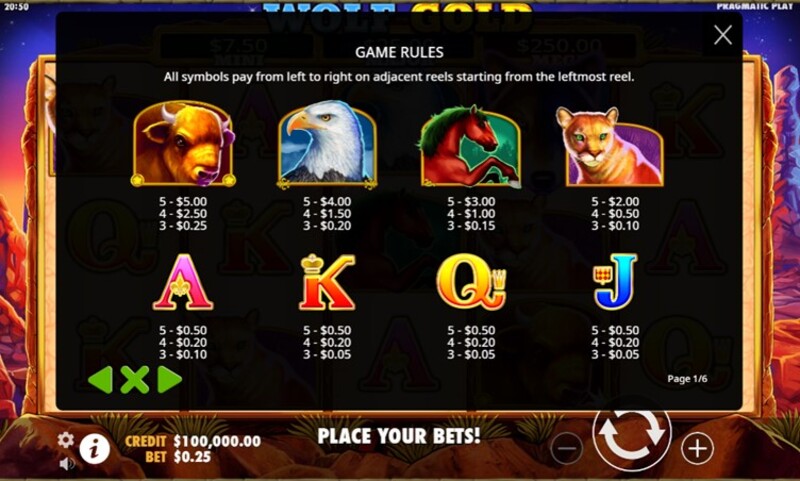This screenshot has height=481, width=800.
Task: Open the settings gear
Action: [x=65, y=440]
